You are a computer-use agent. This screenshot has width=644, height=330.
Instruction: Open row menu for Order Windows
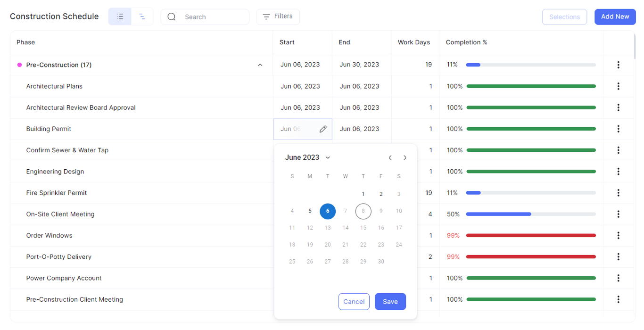[x=618, y=235]
